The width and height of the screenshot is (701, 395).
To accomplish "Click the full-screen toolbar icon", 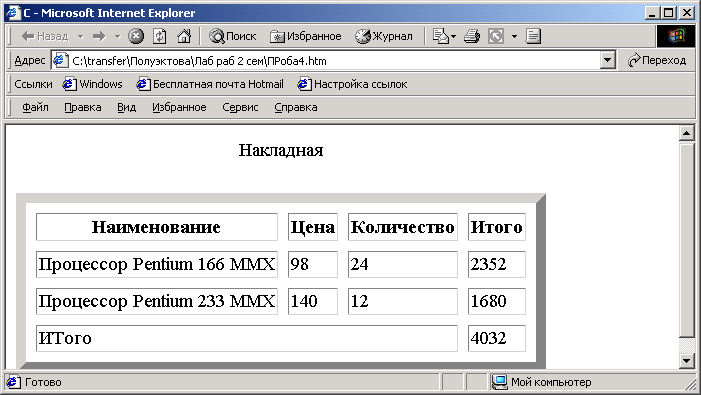I will pos(496,36).
